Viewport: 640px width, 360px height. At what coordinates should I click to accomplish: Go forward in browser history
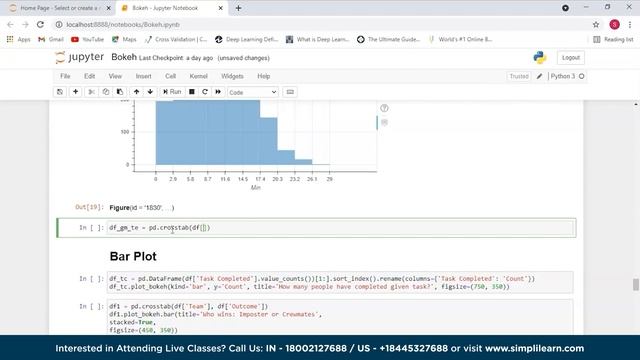(25, 24)
